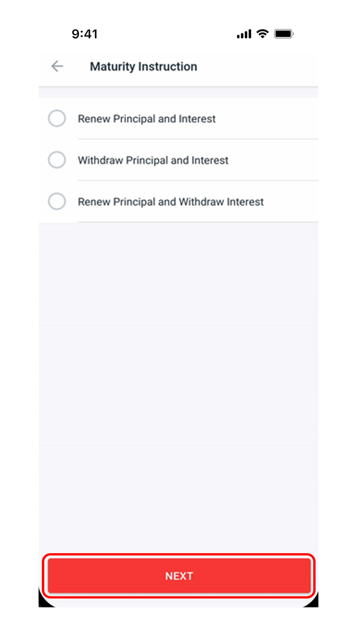Tap the cellular signal strength icon
The image size is (358, 644).
tap(244, 34)
